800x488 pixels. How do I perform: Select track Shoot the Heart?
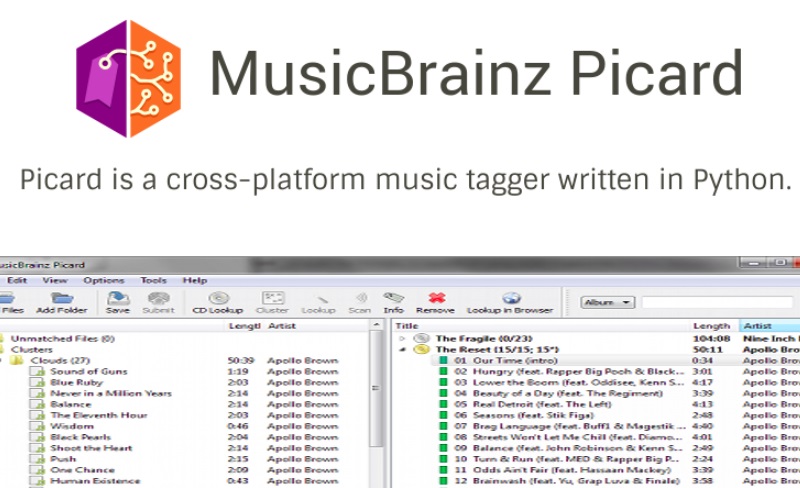(91, 448)
